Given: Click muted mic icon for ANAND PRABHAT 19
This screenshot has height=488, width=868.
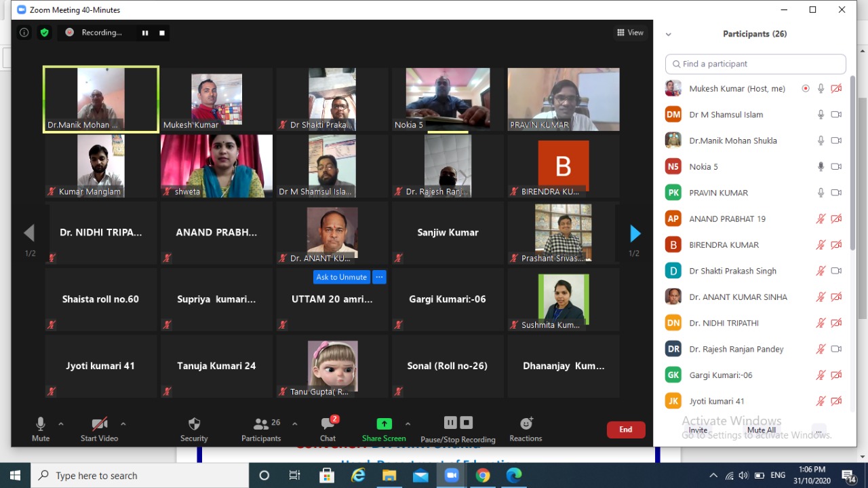Looking at the screenshot, I should 821,219.
